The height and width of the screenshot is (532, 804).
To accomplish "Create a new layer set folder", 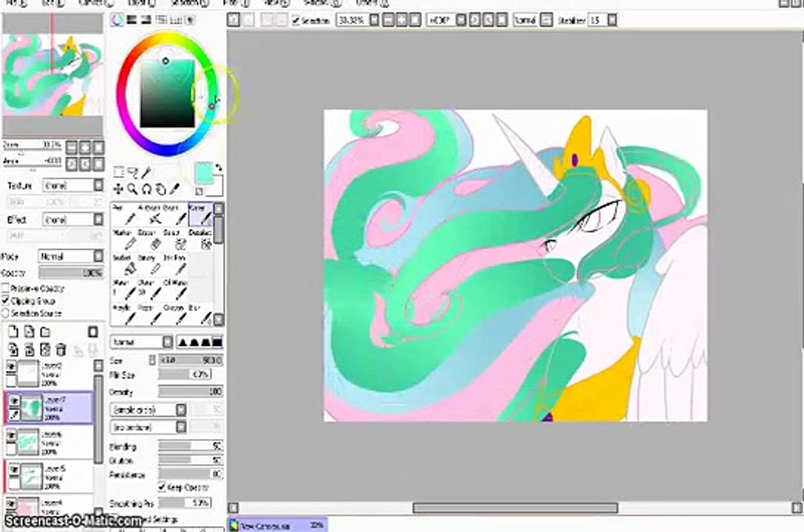I will click(x=45, y=332).
